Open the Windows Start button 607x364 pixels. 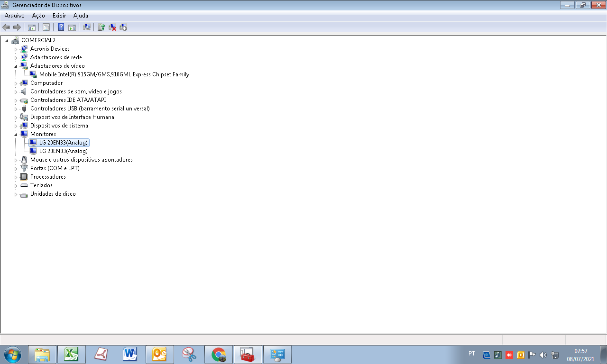13,355
